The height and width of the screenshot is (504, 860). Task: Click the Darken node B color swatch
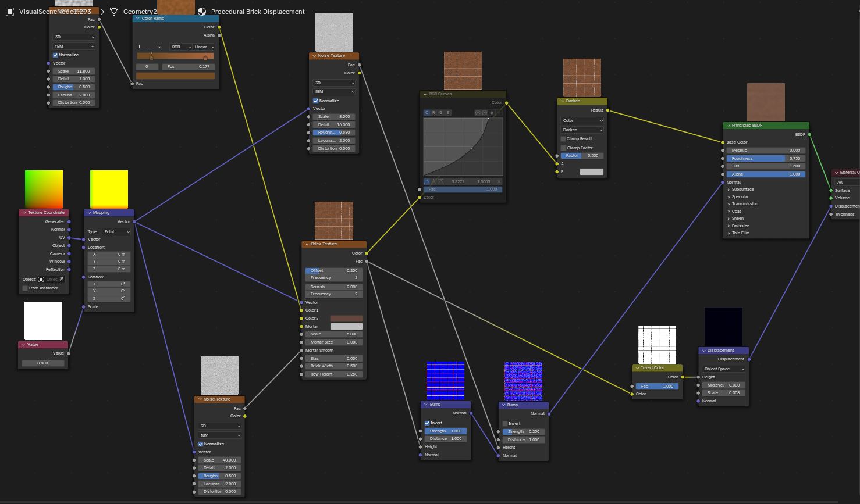(x=592, y=172)
